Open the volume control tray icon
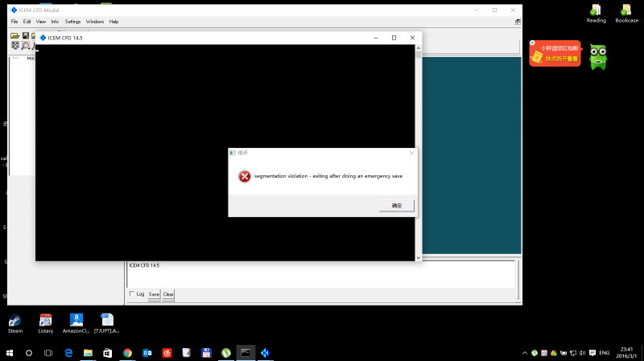The image size is (644, 361). click(582, 353)
